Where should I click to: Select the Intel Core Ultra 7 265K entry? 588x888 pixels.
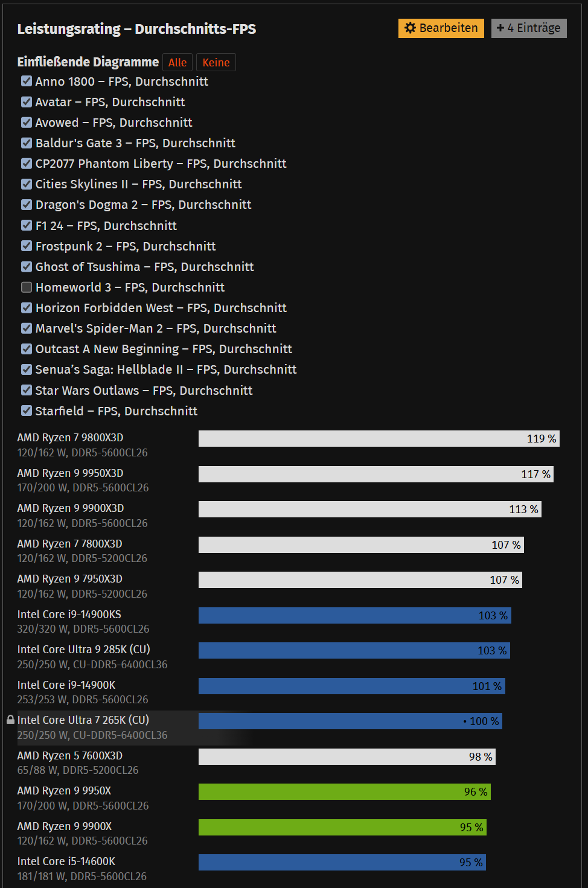click(x=83, y=720)
